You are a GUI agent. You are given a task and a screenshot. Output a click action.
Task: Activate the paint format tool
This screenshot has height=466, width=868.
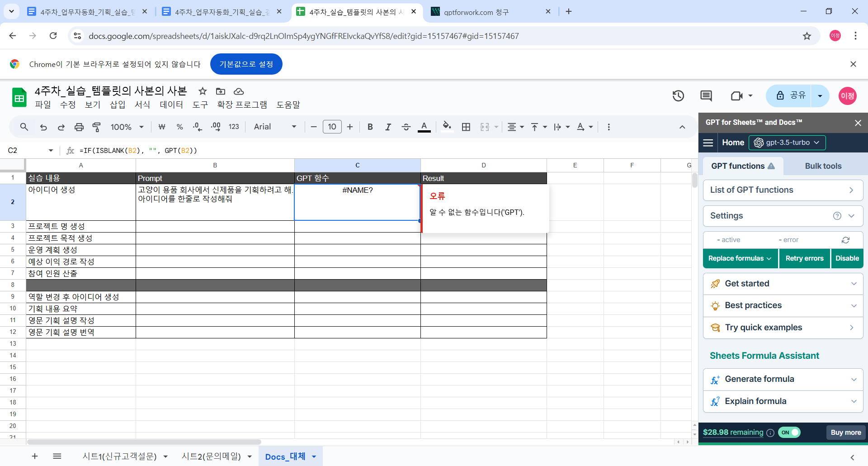coord(96,127)
